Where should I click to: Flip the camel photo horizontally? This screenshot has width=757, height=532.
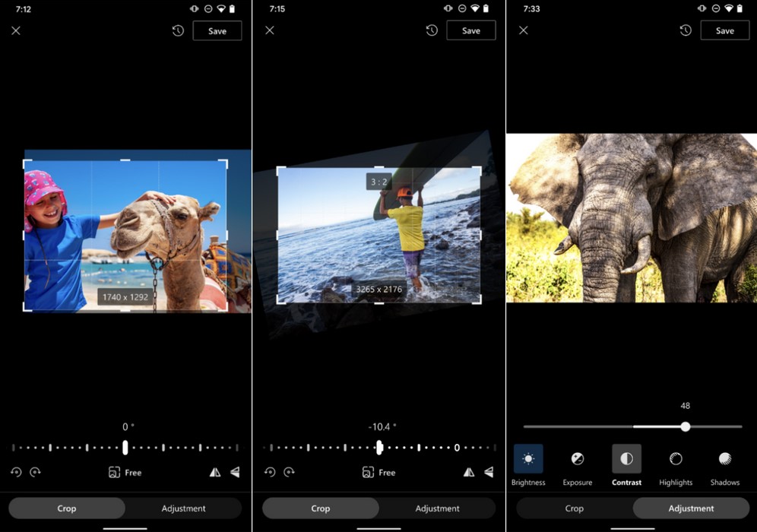(x=215, y=472)
